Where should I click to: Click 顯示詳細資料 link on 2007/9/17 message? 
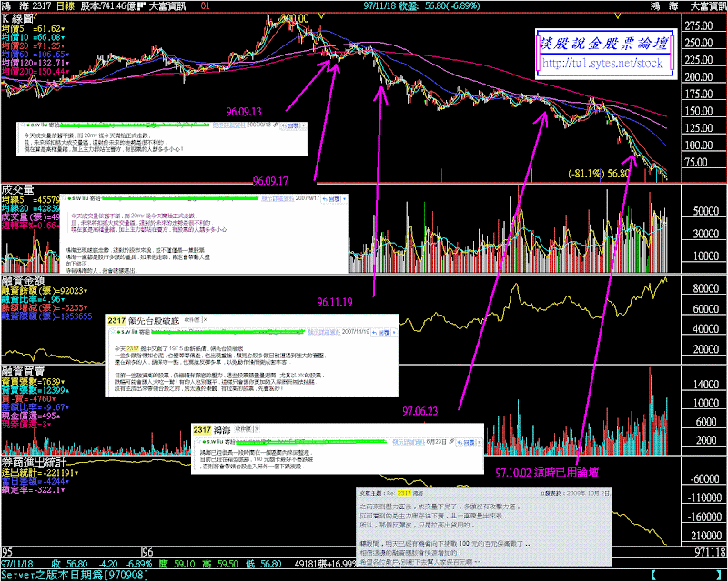pos(278,198)
